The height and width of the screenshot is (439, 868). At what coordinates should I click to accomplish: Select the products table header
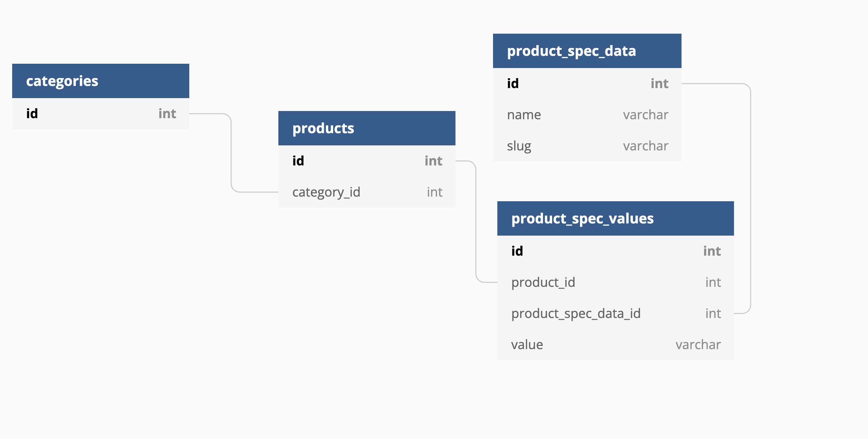point(367,128)
